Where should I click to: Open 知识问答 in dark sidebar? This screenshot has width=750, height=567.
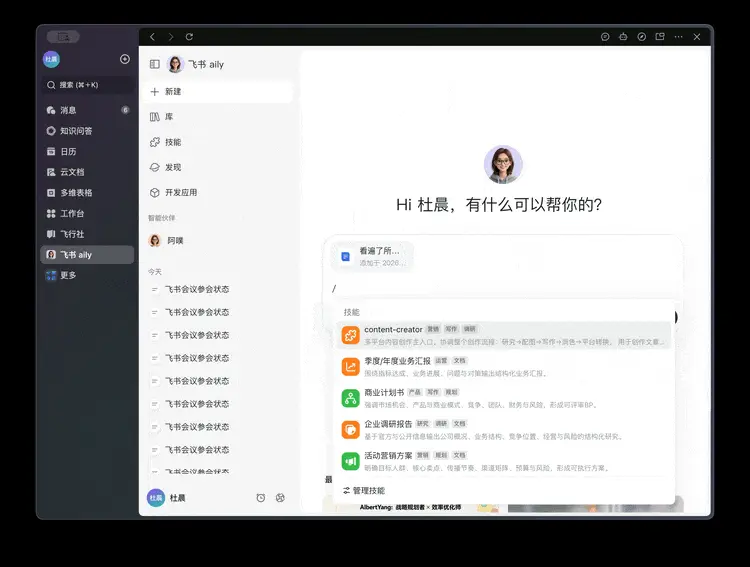[87, 131]
